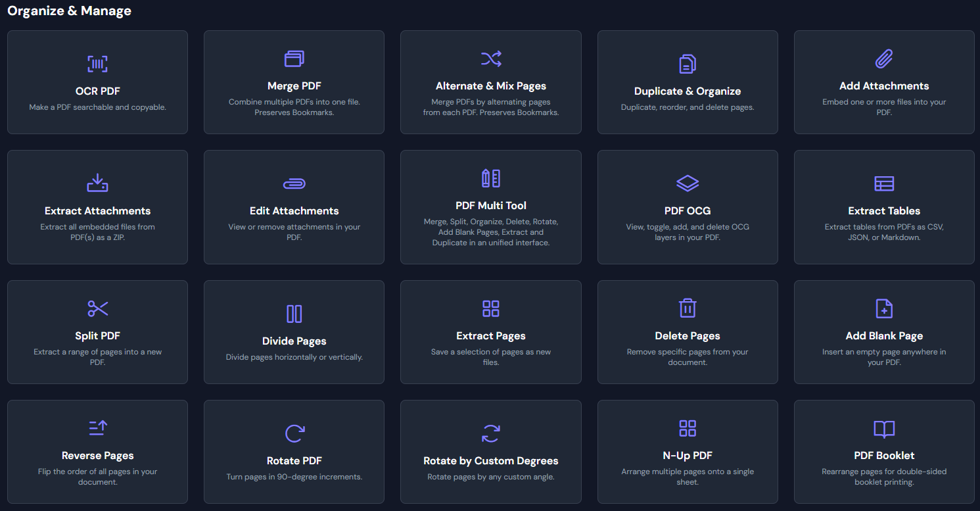Open the Edit Attachments tool card
The image size is (980, 511).
point(294,207)
